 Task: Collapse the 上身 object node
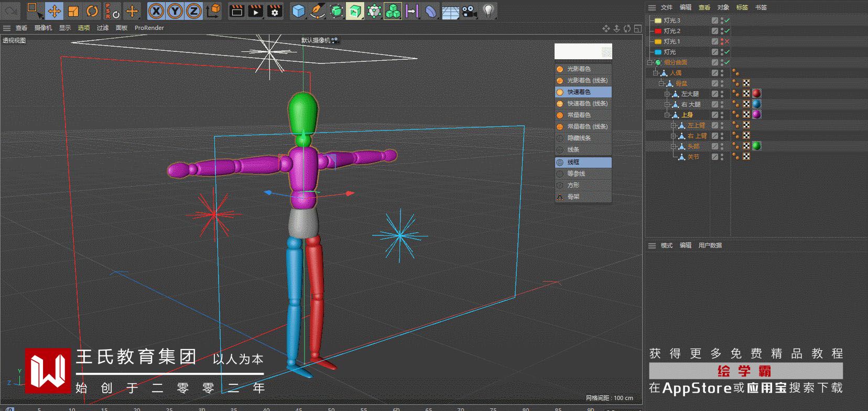[667, 115]
